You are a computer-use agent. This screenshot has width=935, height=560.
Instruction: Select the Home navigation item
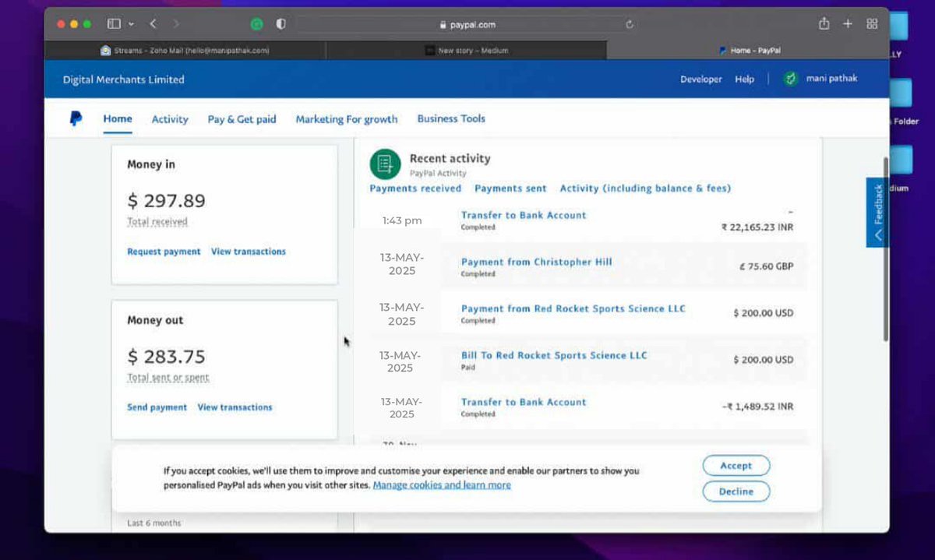118,118
